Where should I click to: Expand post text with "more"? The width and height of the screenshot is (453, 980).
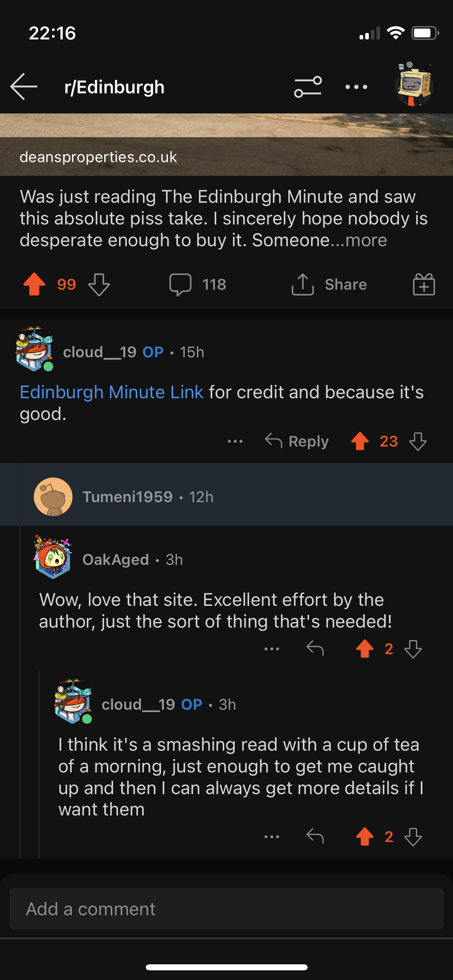366,241
